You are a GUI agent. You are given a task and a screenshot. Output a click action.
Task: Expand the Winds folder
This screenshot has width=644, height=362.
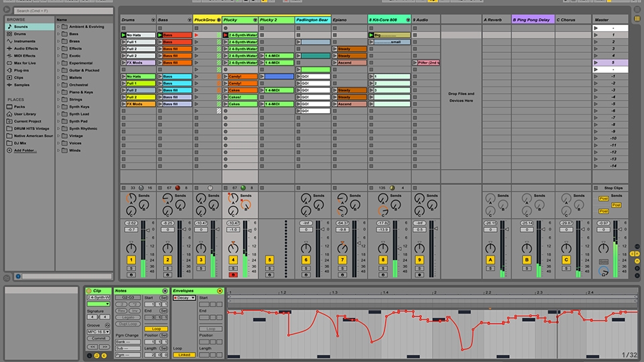58,151
